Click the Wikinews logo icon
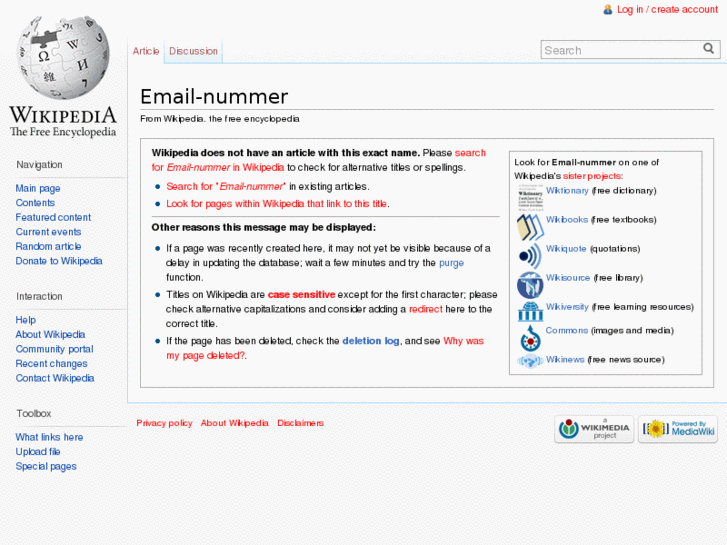727x545 pixels. click(x=530, y=360)
